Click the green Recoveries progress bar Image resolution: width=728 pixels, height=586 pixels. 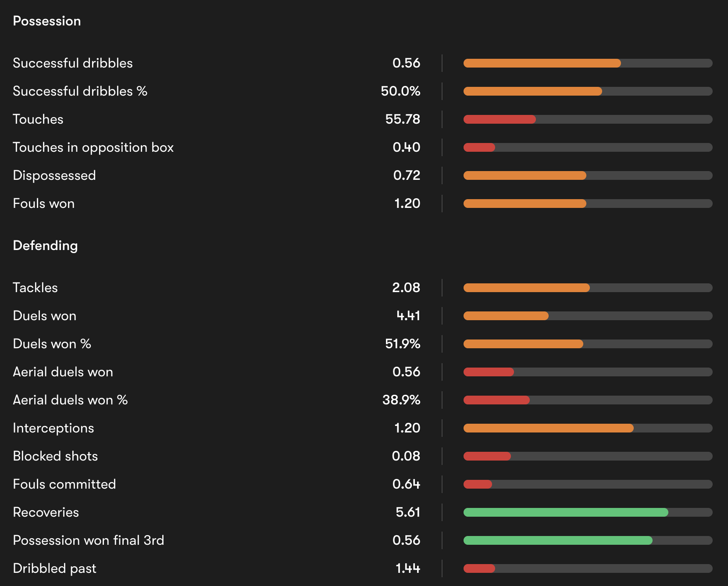tap(566, 512)
